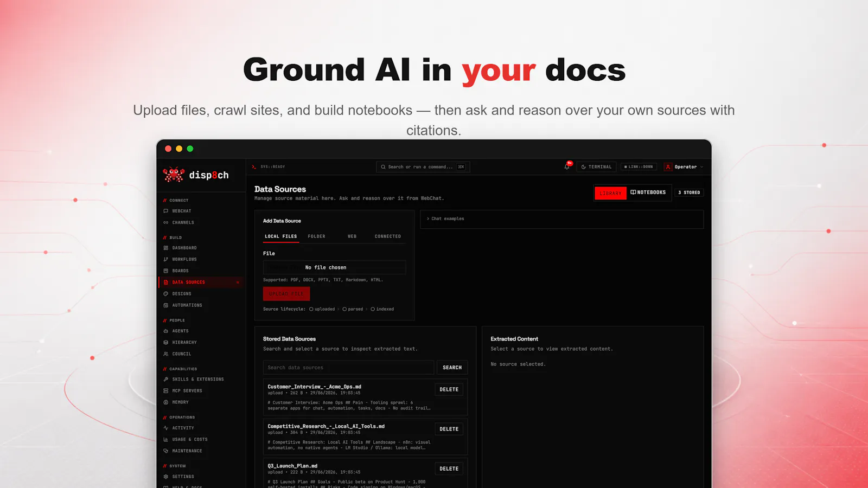Switch to the Web tab
The image size is (868, 488).
tap(352, 236)
